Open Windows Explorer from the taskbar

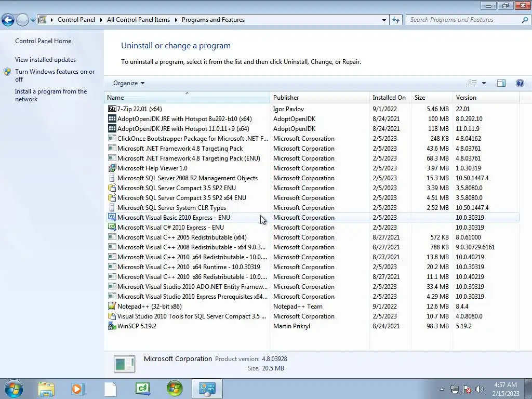[x=46, y=389]
